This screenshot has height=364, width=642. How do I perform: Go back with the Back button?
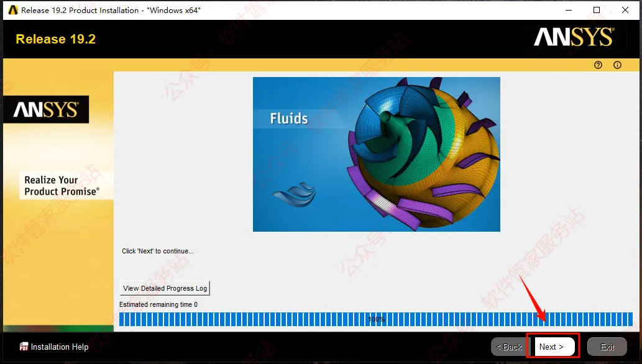point(509,347)
